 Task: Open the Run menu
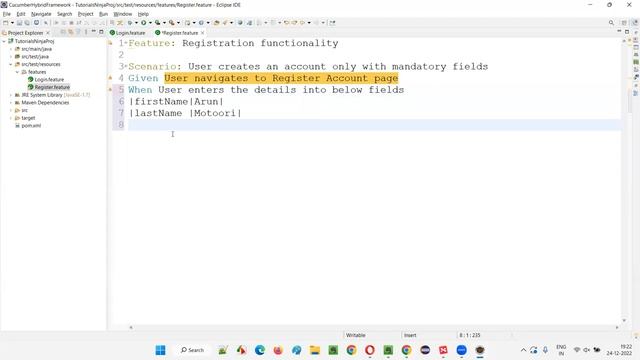[x=104, y=14]
